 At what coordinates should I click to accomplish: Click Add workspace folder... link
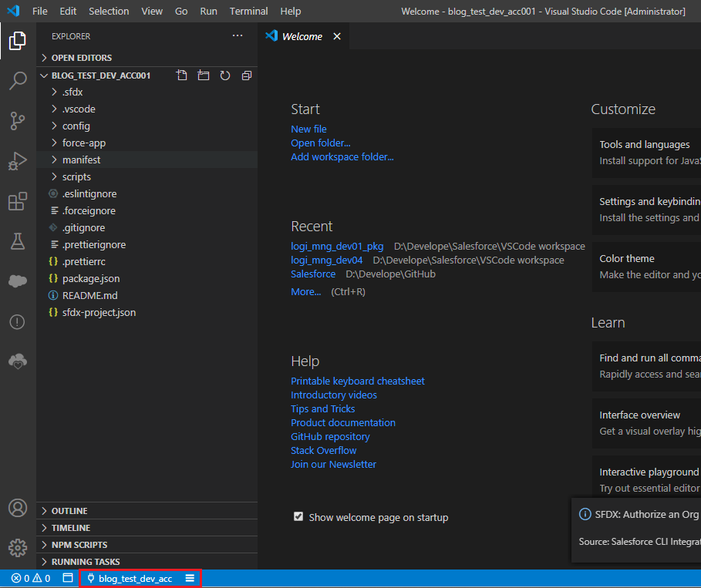click(x=342, y=157)
